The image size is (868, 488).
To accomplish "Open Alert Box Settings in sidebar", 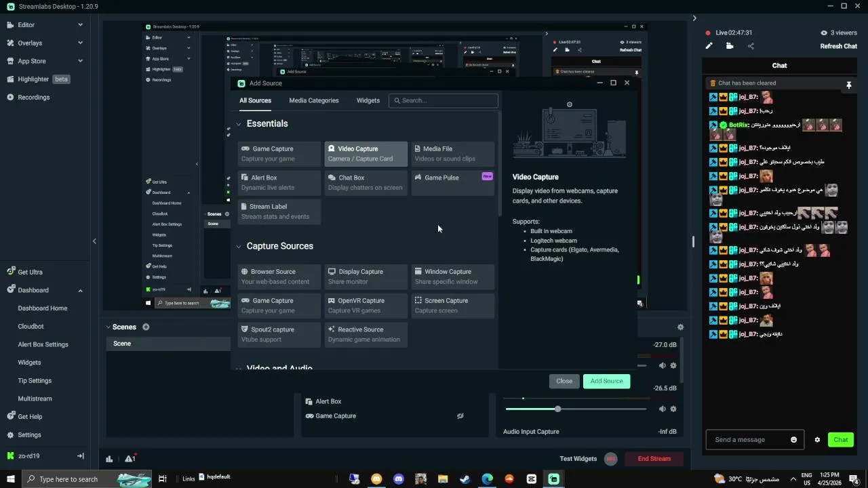I will pos(43,344).
